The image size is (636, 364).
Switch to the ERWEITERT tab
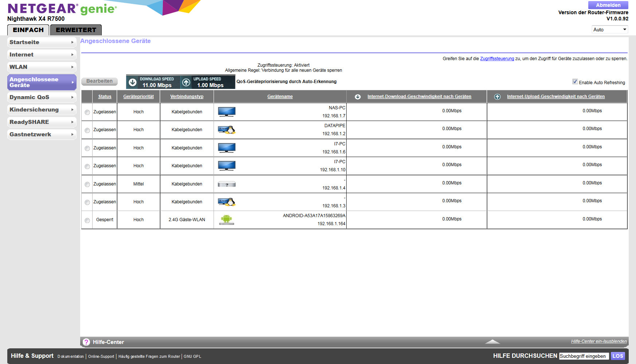click(76, 30)
